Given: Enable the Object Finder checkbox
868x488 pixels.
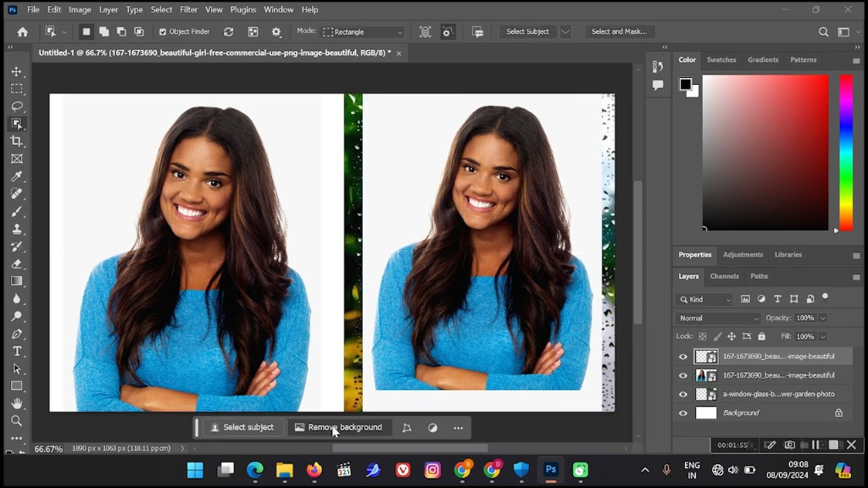Looking at the screenshot, I should (x=161, y=31).
